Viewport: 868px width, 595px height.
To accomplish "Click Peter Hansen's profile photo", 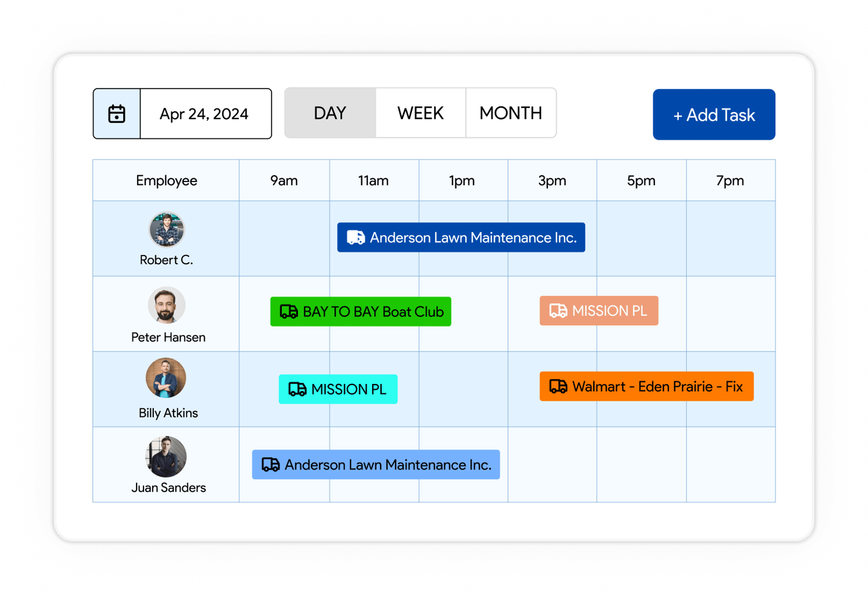I will (x=167, y=305).
